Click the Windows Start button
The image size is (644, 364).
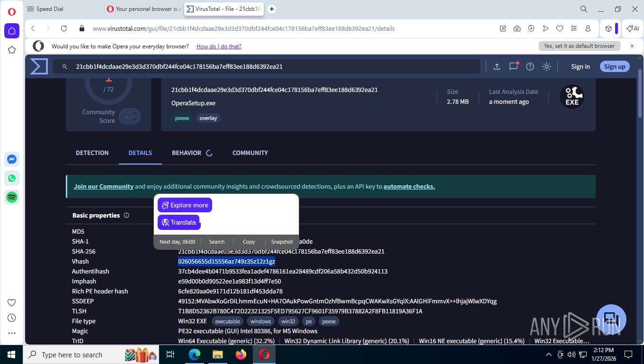(x=11, y=354)
